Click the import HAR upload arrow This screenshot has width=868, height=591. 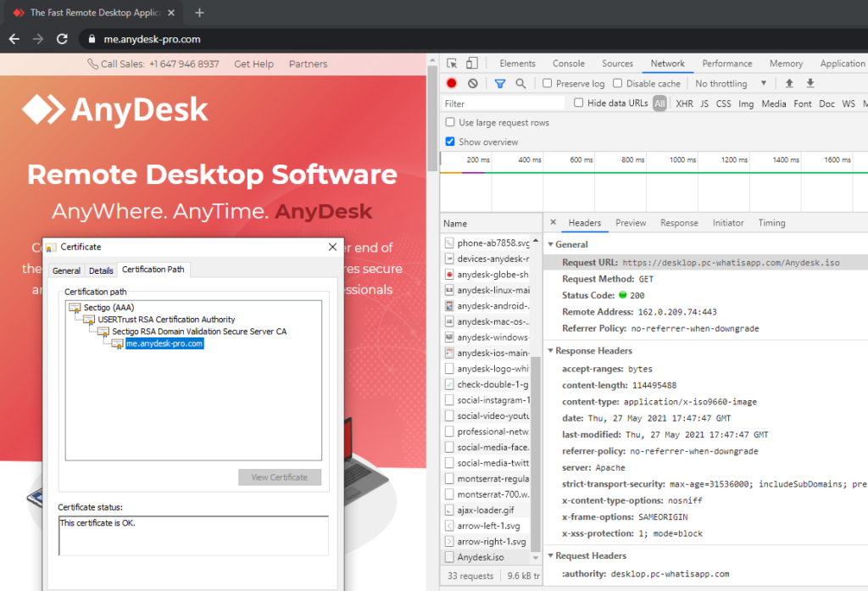789,84
